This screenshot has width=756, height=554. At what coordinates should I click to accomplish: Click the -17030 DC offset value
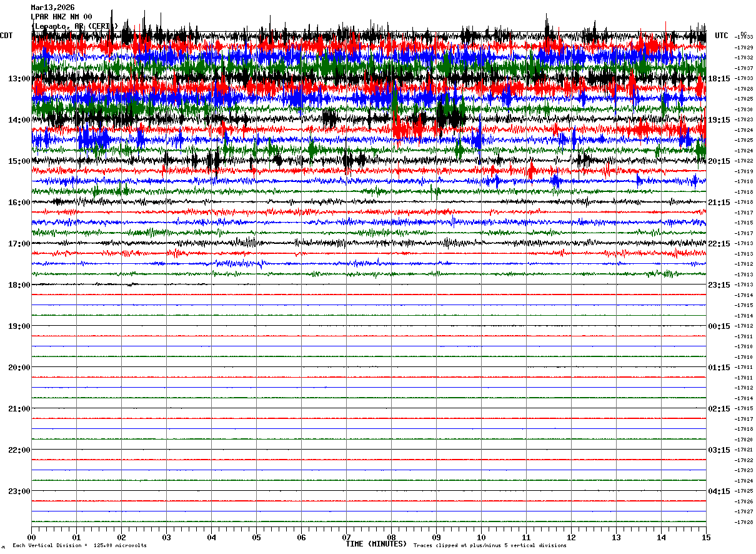pyautogui.click(x=744, y=109)
